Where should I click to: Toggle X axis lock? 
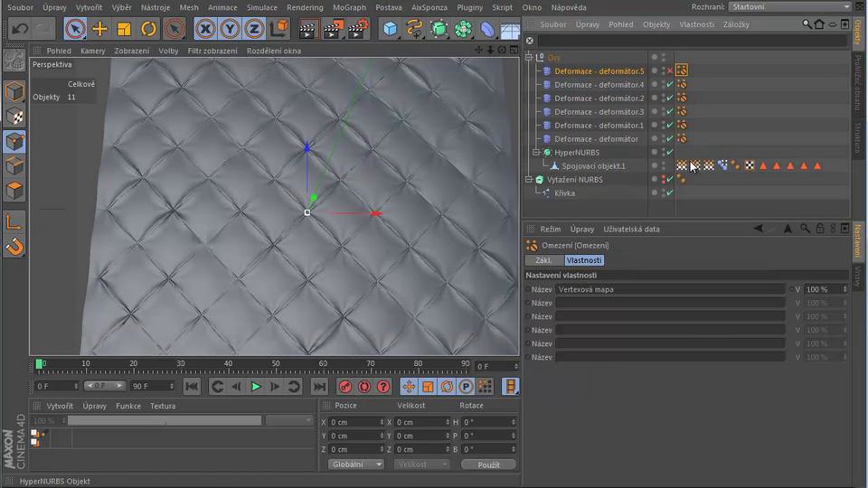click(205, 29)
